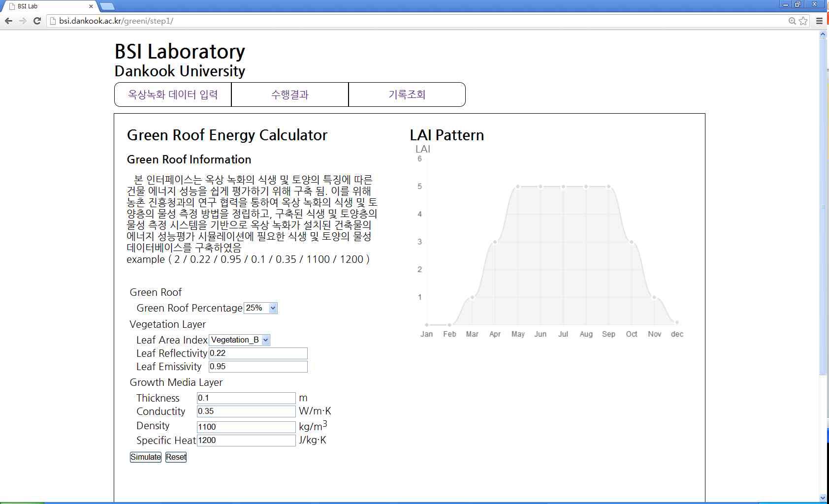Screen dimensions: 829x504
Task: Click the Apr data point on LAI chart
Action: [x=495, y=242]
